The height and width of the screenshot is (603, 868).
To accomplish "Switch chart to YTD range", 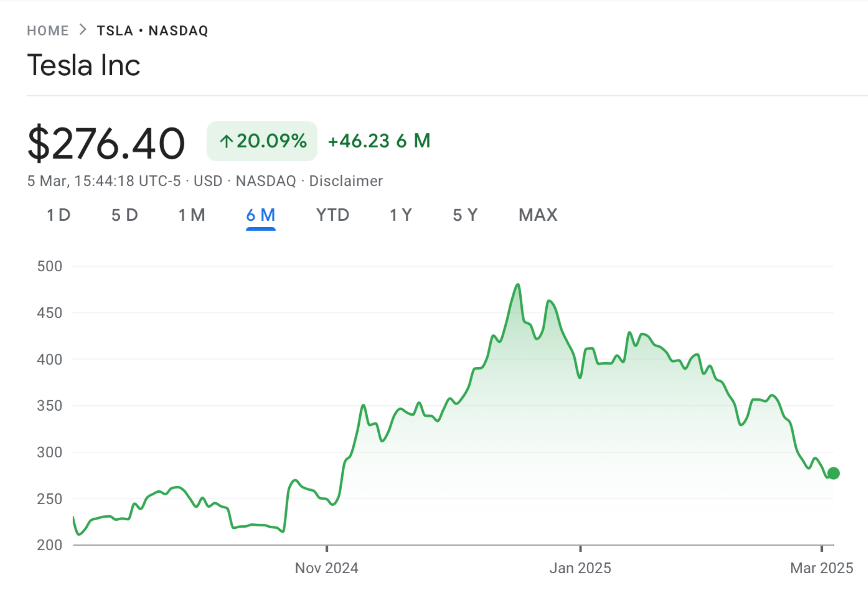I will (x=333, y=215).
